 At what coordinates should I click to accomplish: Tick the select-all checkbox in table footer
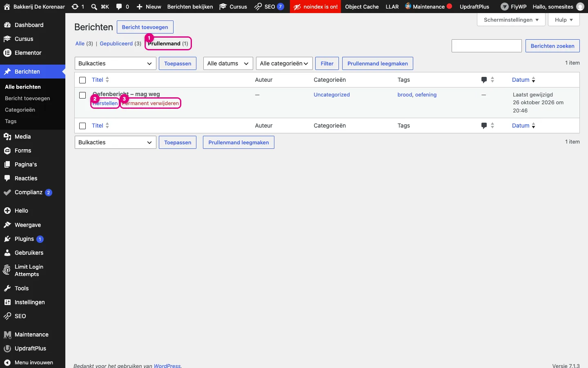point(82,126)
